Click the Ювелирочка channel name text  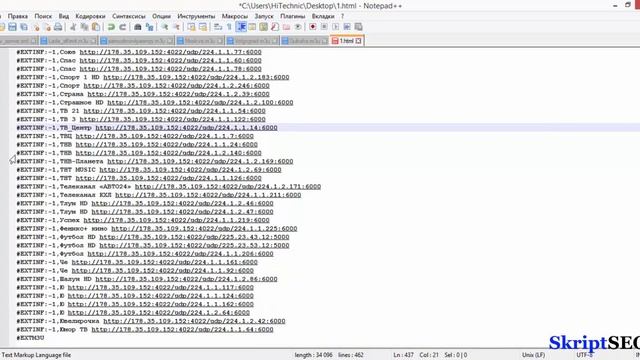(79, 321)
